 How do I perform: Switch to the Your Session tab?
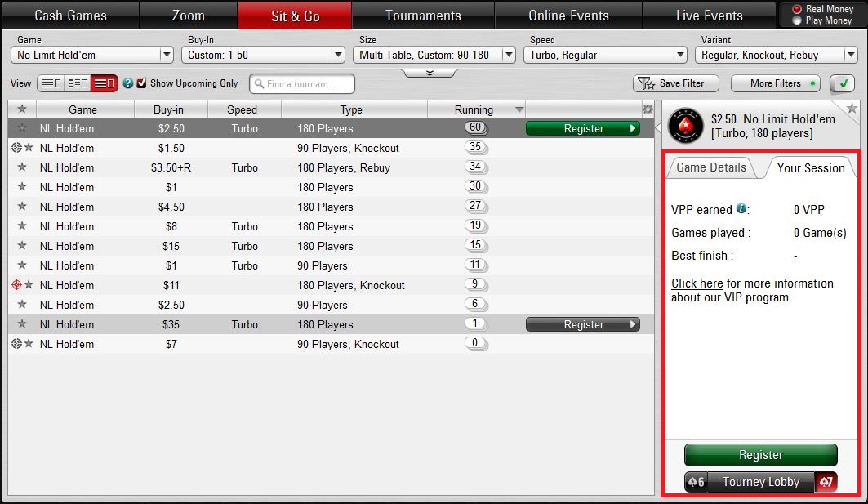[x=810, y=167]
